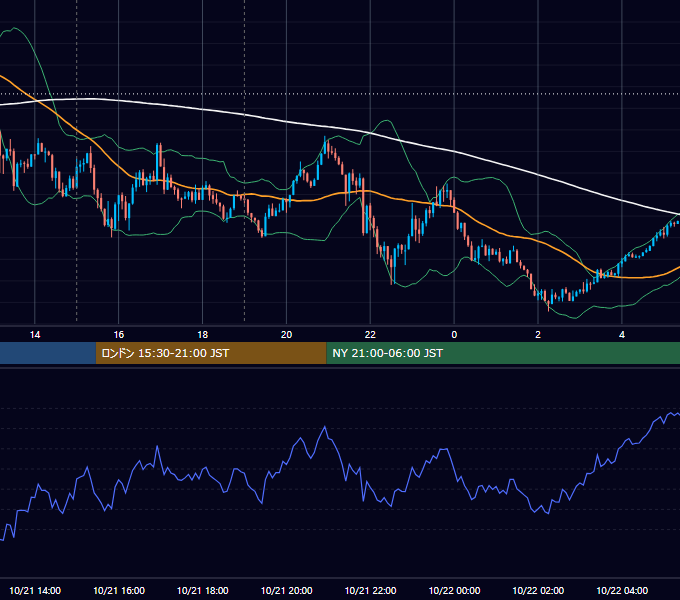This screenshot has width=680, height=600.
Task: Click the '10/21 18:00' label on indicator axis
Action: [203, 590]
